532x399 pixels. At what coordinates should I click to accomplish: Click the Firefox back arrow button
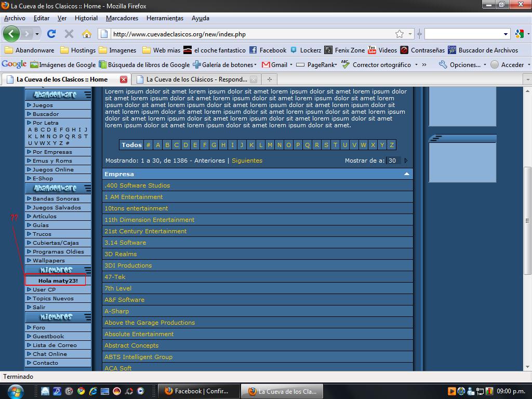click(x=11, y=34)
